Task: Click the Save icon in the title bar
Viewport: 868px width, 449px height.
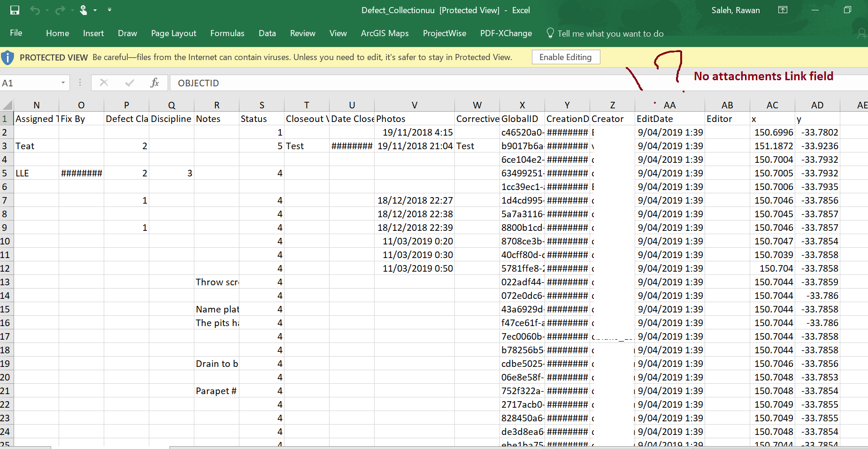Action: [15, 10]
